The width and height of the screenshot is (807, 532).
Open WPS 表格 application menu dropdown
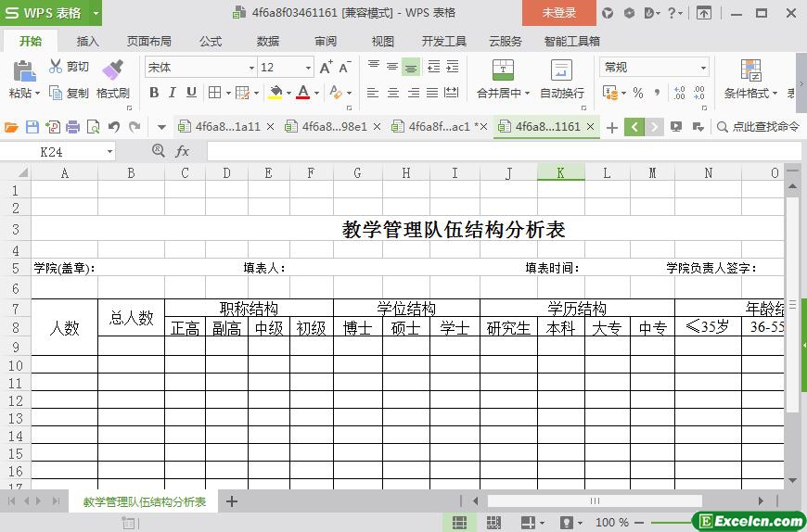click(x=96, y=13)
